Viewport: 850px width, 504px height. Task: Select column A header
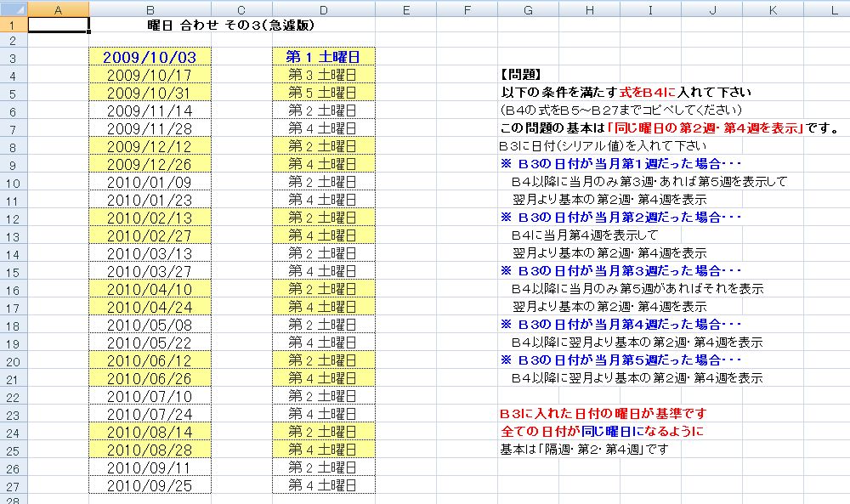click(x=59, y=9)
